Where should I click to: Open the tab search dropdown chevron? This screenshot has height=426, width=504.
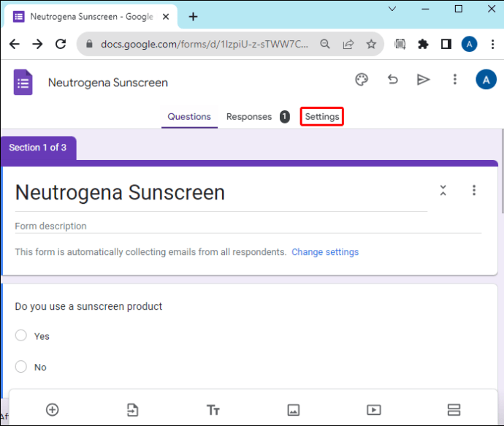click(392, 9)
